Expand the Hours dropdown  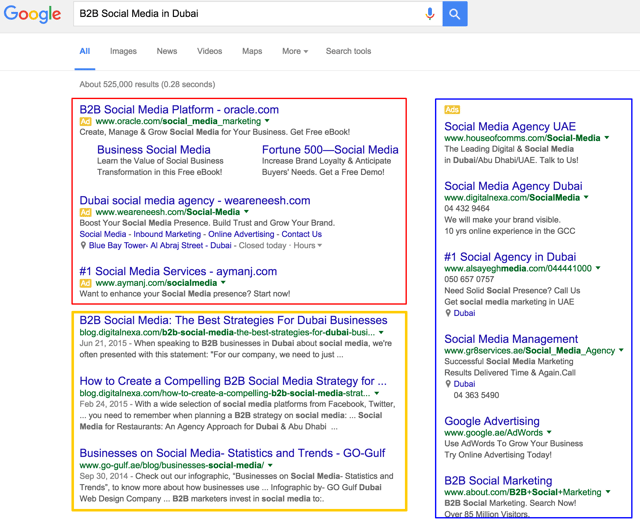click(x=308, y=246)
